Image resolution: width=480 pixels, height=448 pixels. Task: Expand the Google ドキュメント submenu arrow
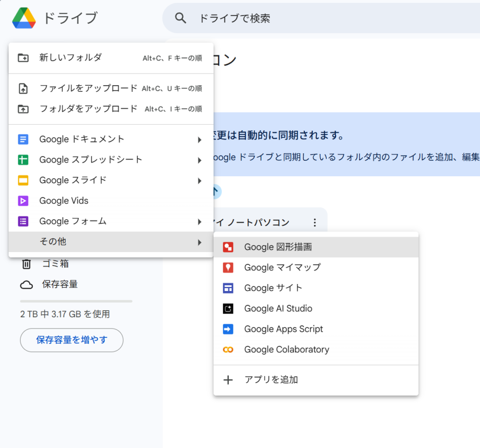point(200,140)
